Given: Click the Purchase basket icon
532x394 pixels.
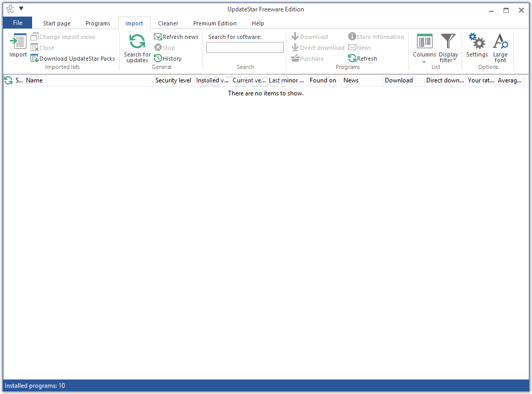Looking at the screenshot, I should (x=295, y=59).
